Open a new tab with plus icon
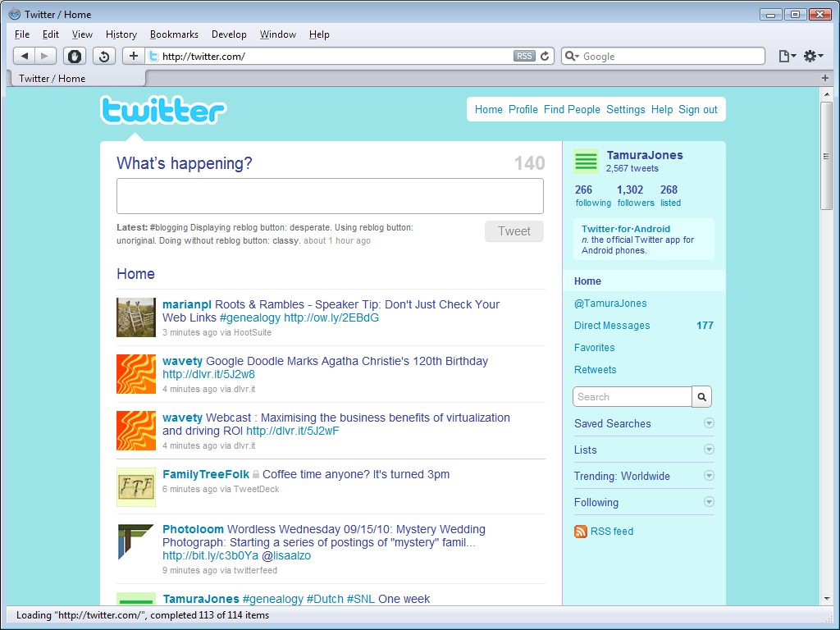The image size is (840, 630). (825, 78)
